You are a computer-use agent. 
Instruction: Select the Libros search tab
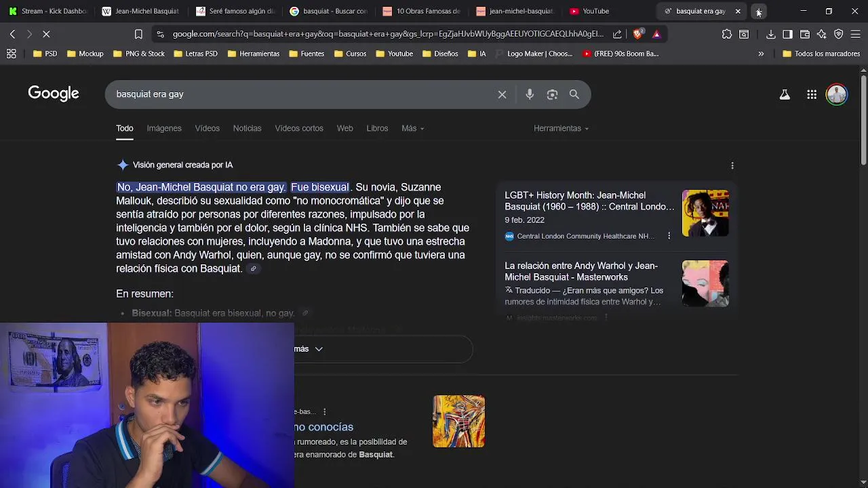(377, 128)
